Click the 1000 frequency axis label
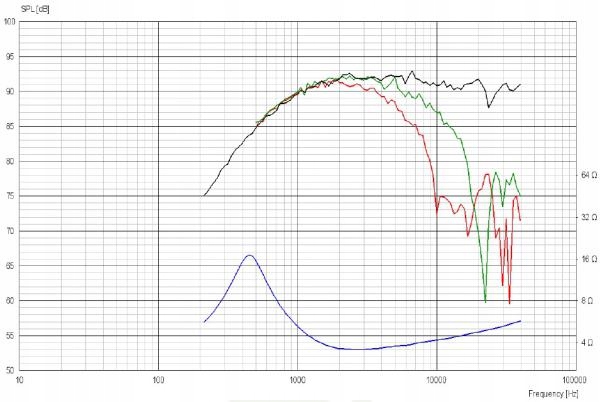 (298, 380)
